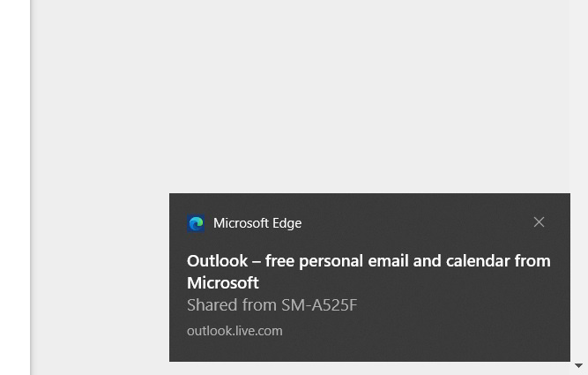Open the outlook.live.com URL

234,331
